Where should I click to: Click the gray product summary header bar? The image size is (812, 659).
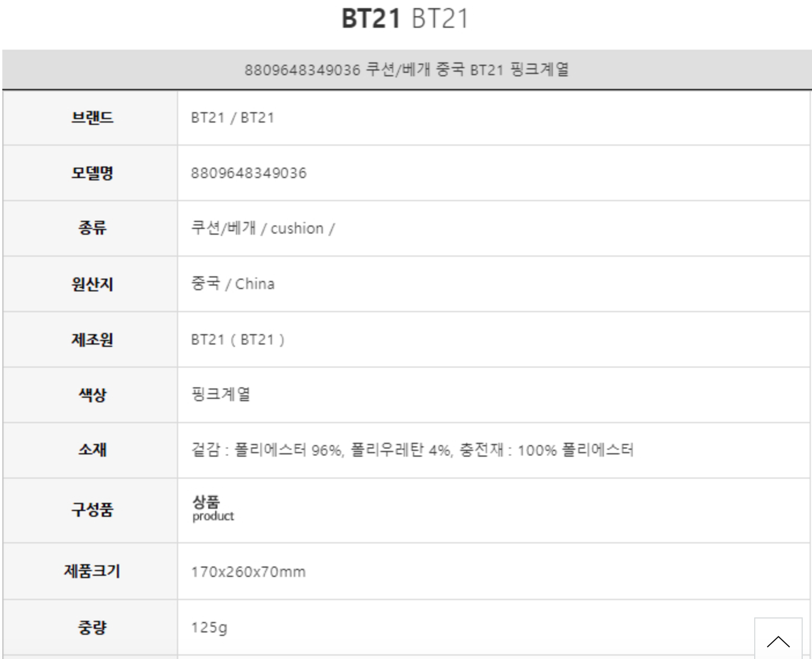(406, 70)
